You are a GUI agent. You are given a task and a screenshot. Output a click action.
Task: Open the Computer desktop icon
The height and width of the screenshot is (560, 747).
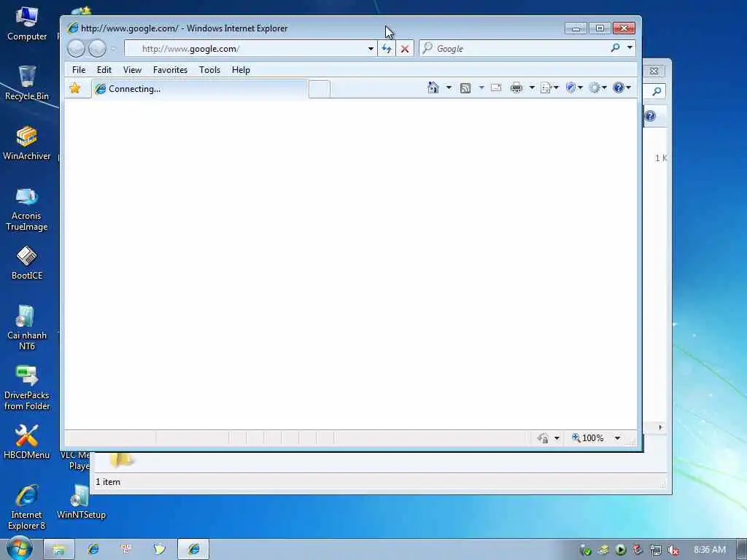(27, 24)
